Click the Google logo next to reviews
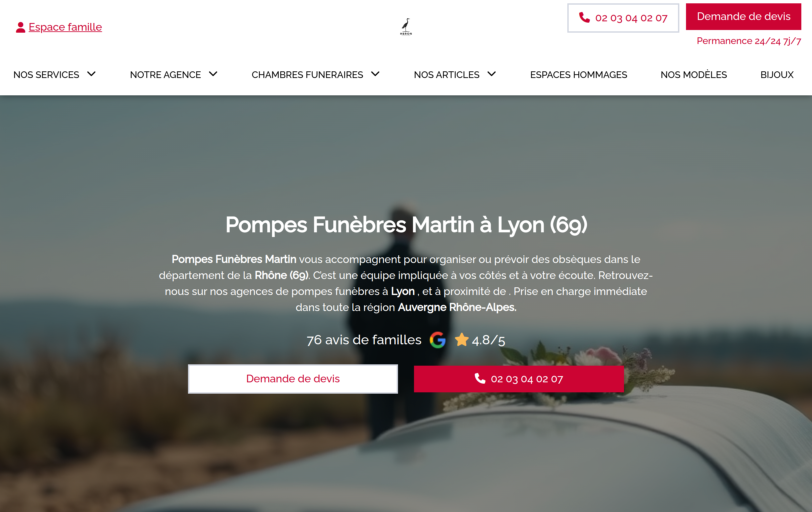Image resolution: width=812 pixels, height=512 pixels. (x=438, y=340)
